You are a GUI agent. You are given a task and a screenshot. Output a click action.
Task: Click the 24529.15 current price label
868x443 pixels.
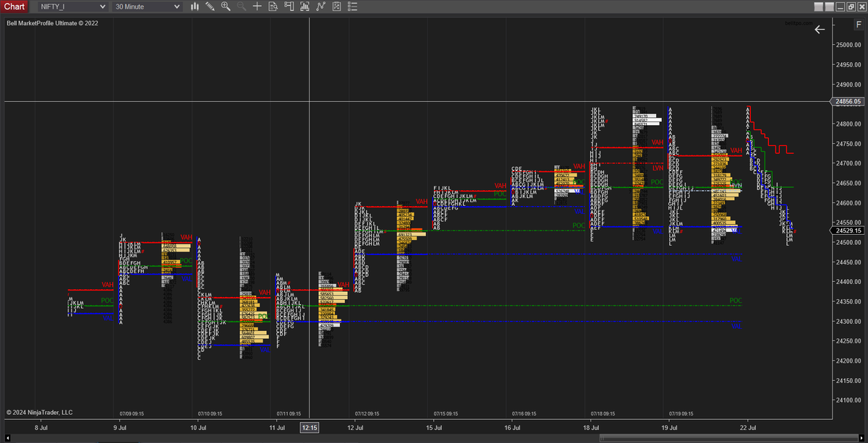coord(849,231)
